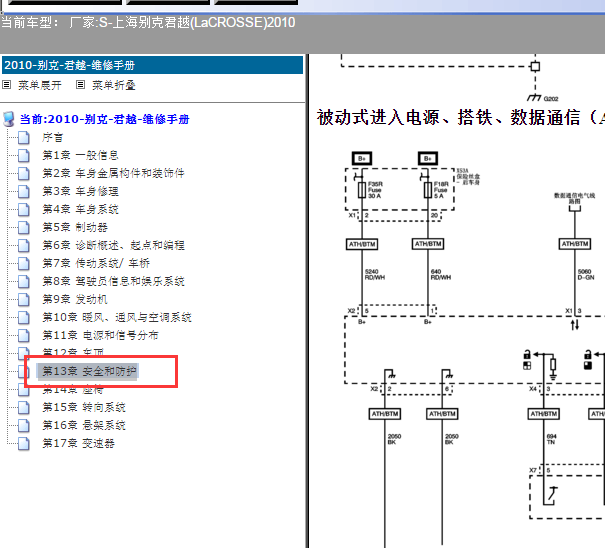Click the G202 ground label
605x548 pixels.
tap(551, 99)
